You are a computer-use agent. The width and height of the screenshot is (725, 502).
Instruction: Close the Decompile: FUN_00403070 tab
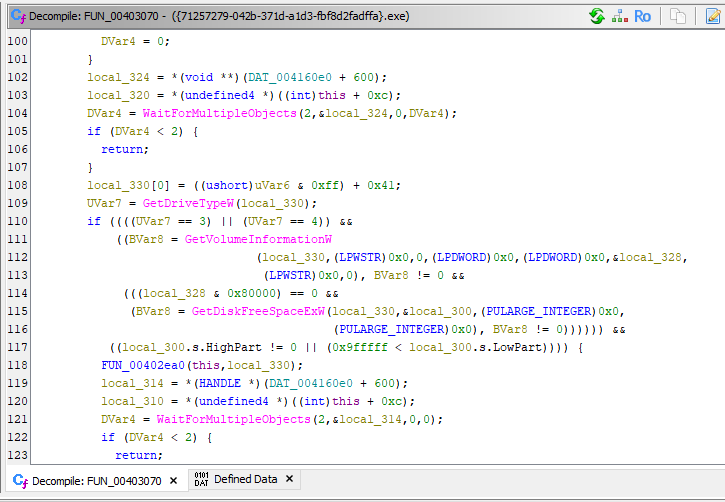173,481
